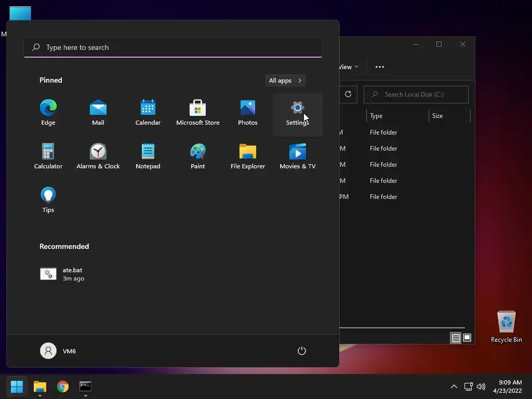Click Explorer's horizontal scrollbar
The width and height of the screenshot is (532, 399).
402,328
